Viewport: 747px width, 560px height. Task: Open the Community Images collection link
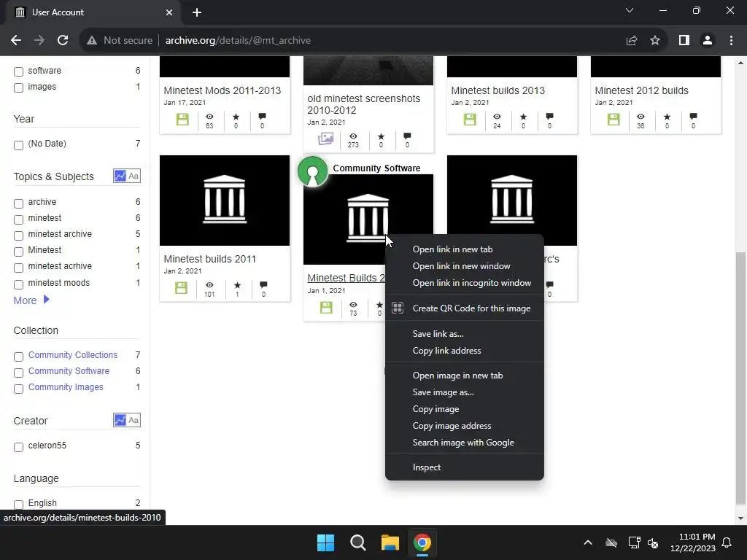(x=66, y=386)
